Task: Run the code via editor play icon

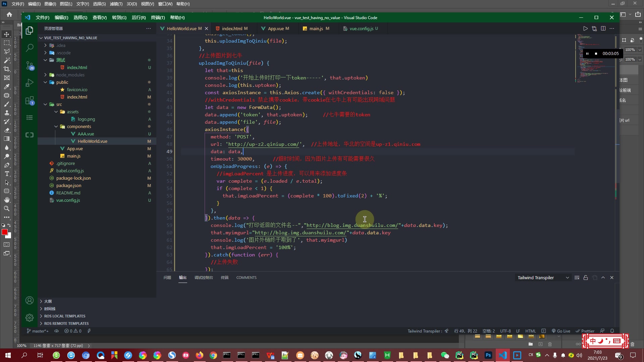Action: [585, 28]
